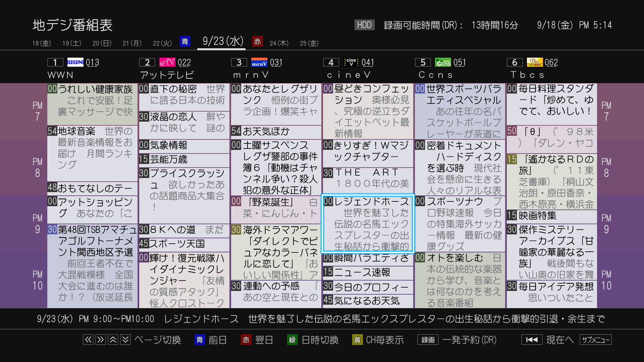Image resolution: width=644 pixels, height=362 pixels.
Task: Click the HDD indicator icon
Action: [x=364, y=25]
